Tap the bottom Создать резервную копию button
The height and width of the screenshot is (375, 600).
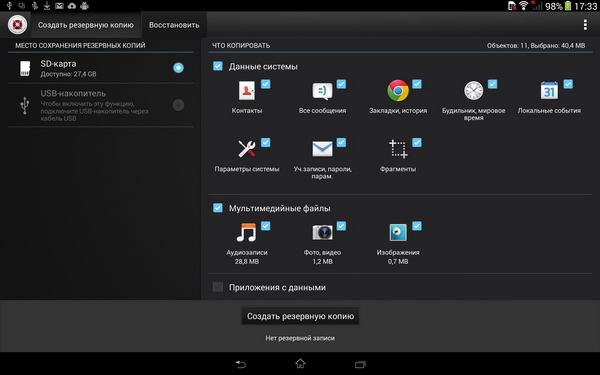tap(300, 316)
